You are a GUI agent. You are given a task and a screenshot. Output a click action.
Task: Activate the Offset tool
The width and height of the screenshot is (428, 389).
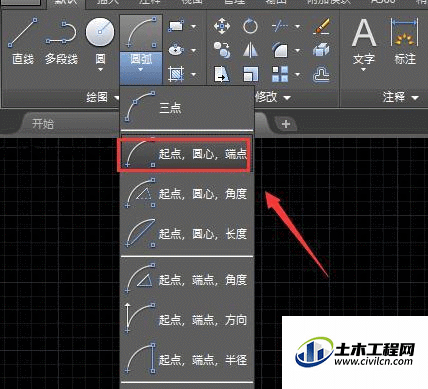click(321, 74)
